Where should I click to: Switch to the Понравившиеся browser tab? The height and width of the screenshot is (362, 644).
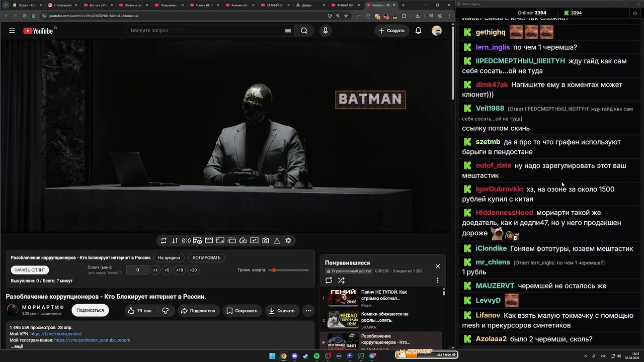[x=170, y=5]
